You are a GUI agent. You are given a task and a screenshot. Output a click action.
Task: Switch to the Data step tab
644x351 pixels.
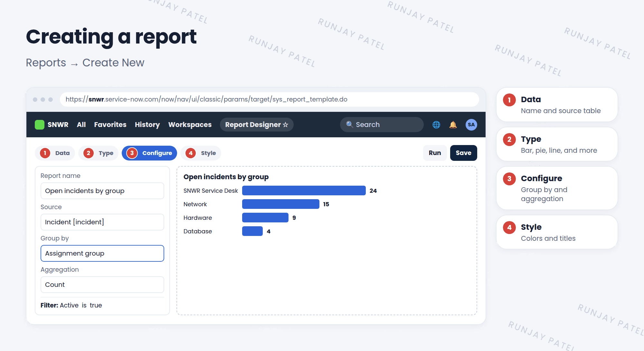pos(55,153)
